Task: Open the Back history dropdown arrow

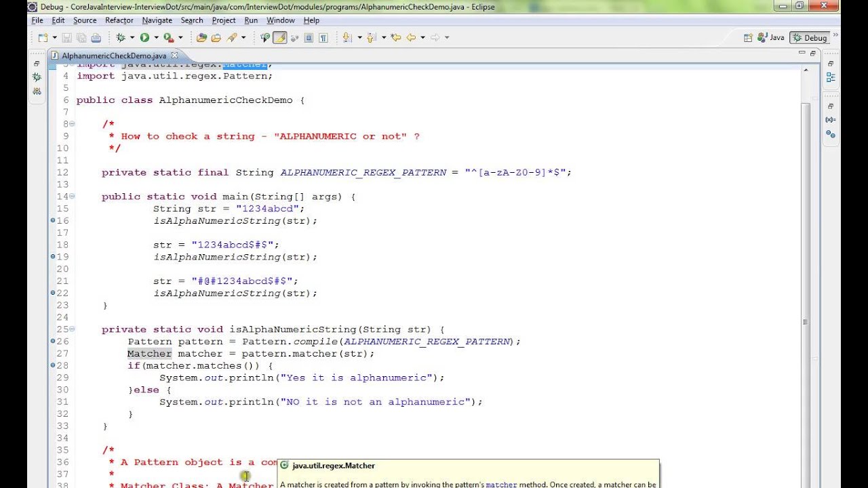Action: (x=422, y=37)
